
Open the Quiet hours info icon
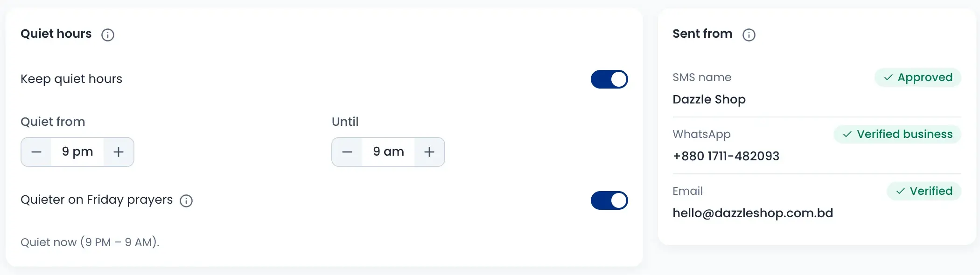pyautogui.click(x=108, y=35)
